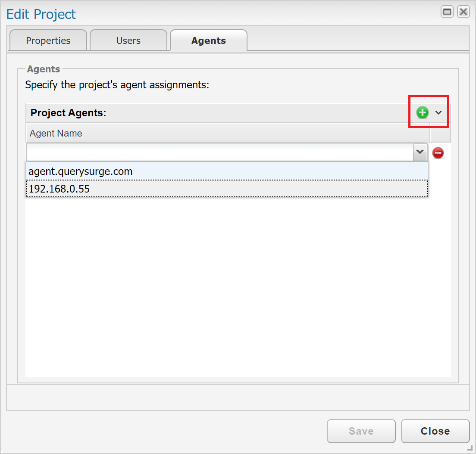Select the red delete circle next to combo box

point(438,152)
